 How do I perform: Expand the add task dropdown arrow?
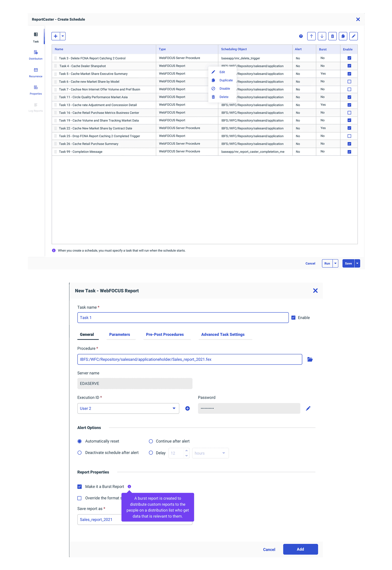[63, 36]
